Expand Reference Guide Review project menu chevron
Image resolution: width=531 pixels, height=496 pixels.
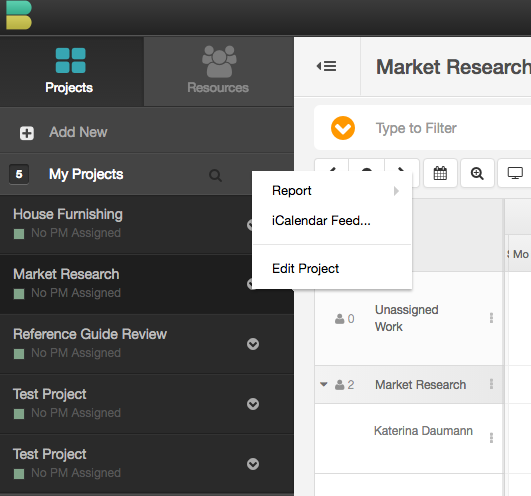coord(253,344)
